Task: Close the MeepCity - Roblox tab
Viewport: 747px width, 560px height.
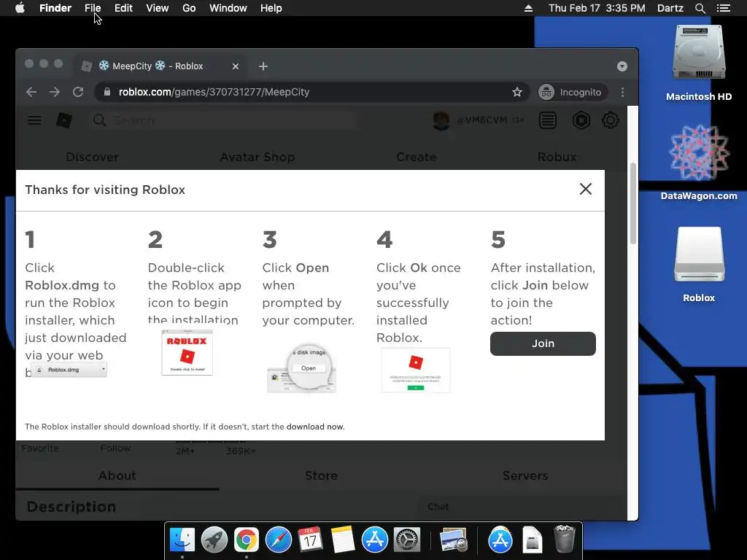Action: tap(236, 66)
